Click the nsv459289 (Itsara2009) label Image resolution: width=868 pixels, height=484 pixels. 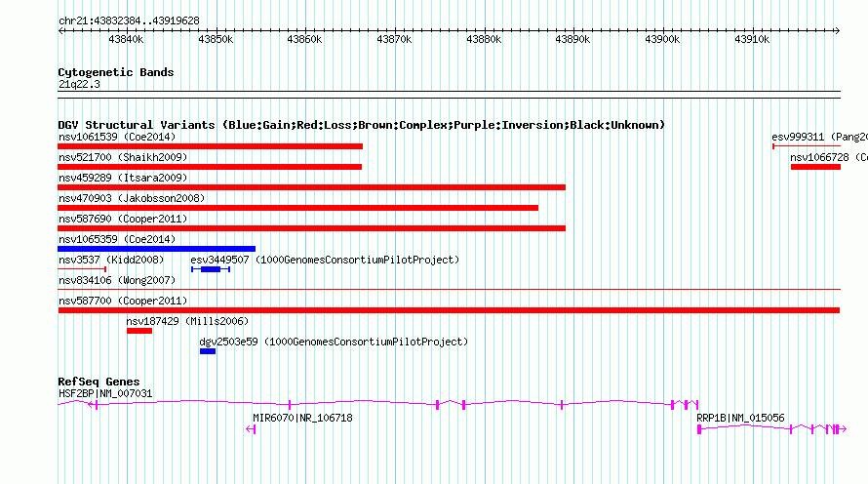[123, 178]
